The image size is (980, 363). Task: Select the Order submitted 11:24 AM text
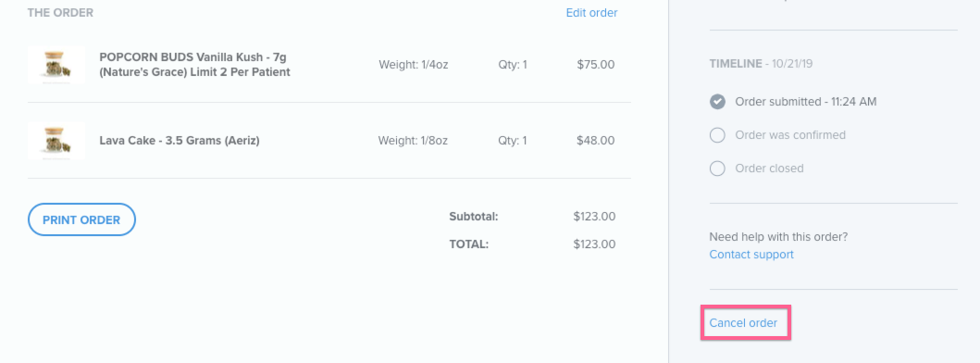point(806,101)
